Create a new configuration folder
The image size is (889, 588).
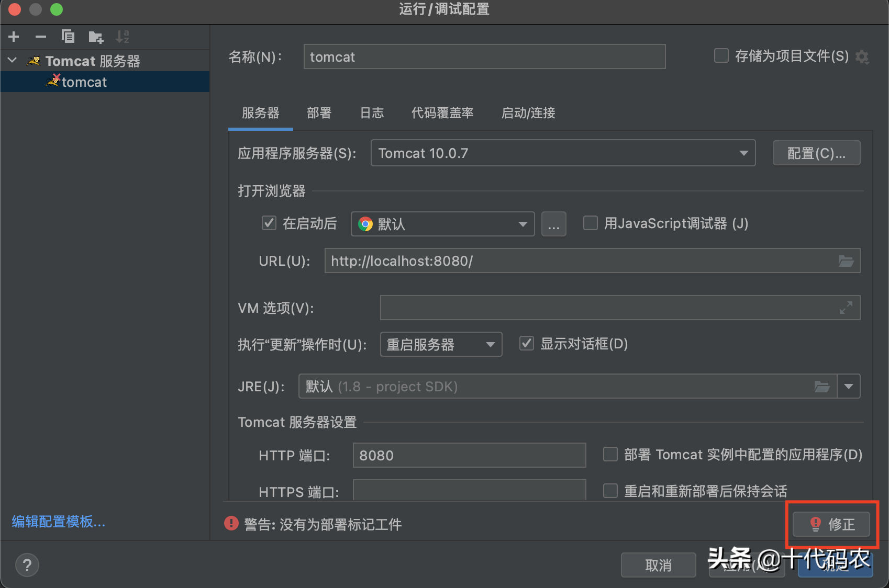pyautogui.click(x=96, y=37)
